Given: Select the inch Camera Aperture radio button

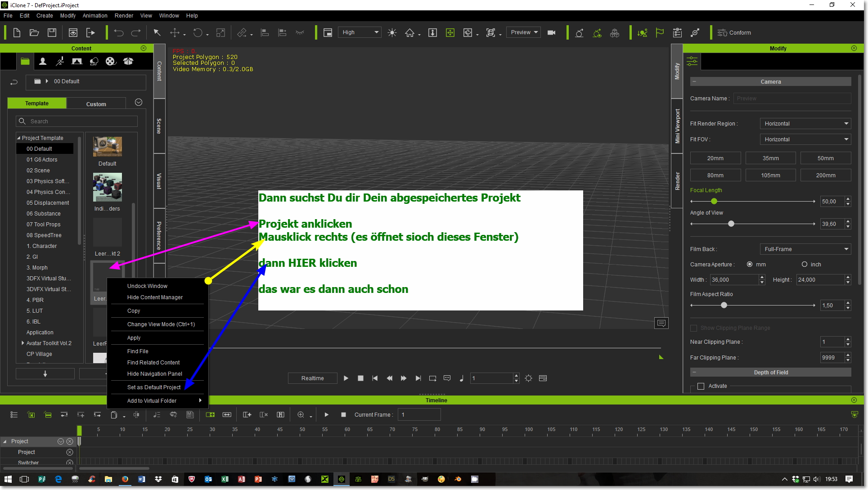Looking at the screenshot, I should pos(805,265).
